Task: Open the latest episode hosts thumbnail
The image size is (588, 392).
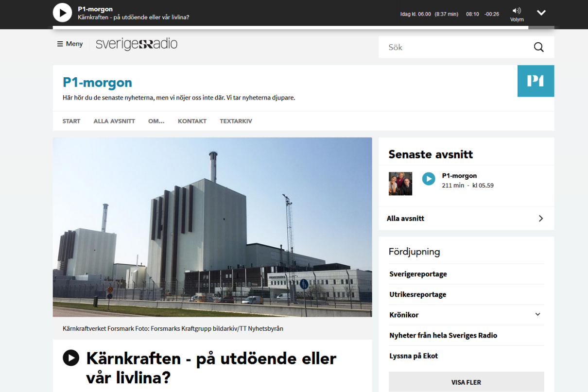Action: (x=400, y=184)
